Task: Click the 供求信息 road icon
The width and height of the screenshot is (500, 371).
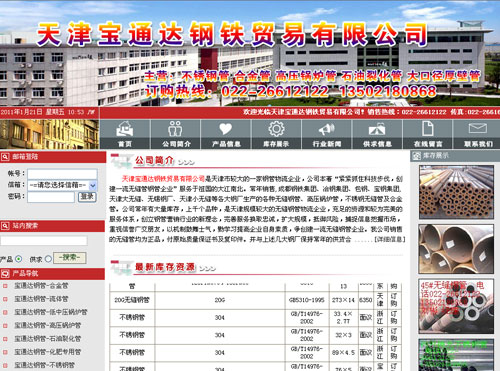Action: 377,129
